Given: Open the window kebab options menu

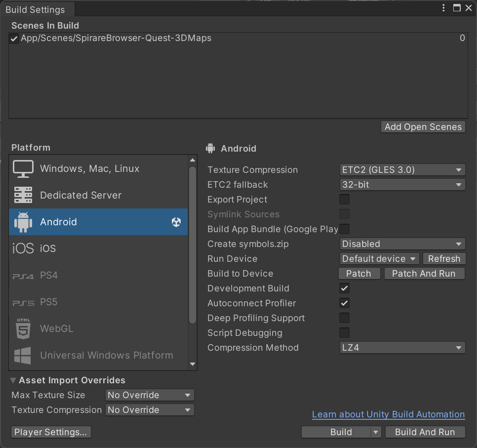Looking at the screenshot, I should pos(443,8).
